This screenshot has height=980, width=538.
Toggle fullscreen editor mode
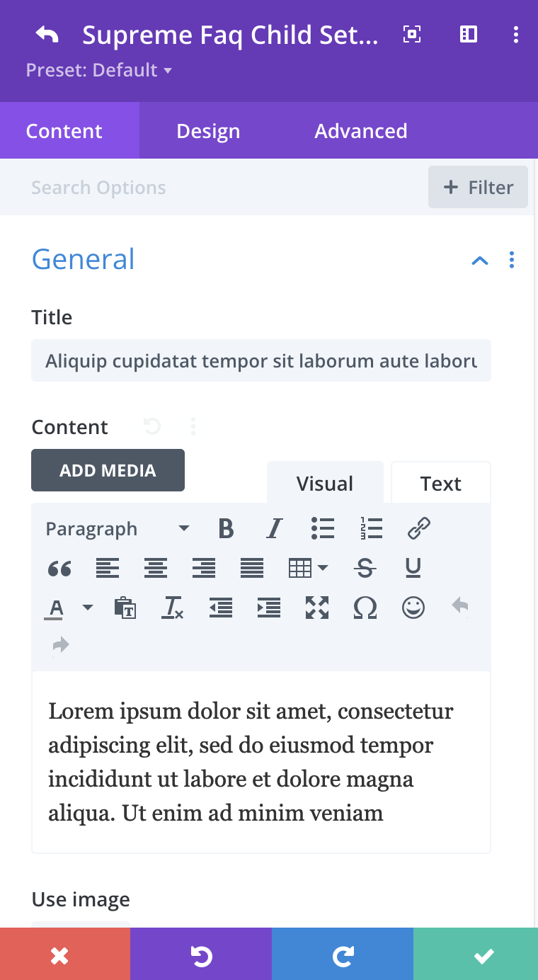point(317,607)
